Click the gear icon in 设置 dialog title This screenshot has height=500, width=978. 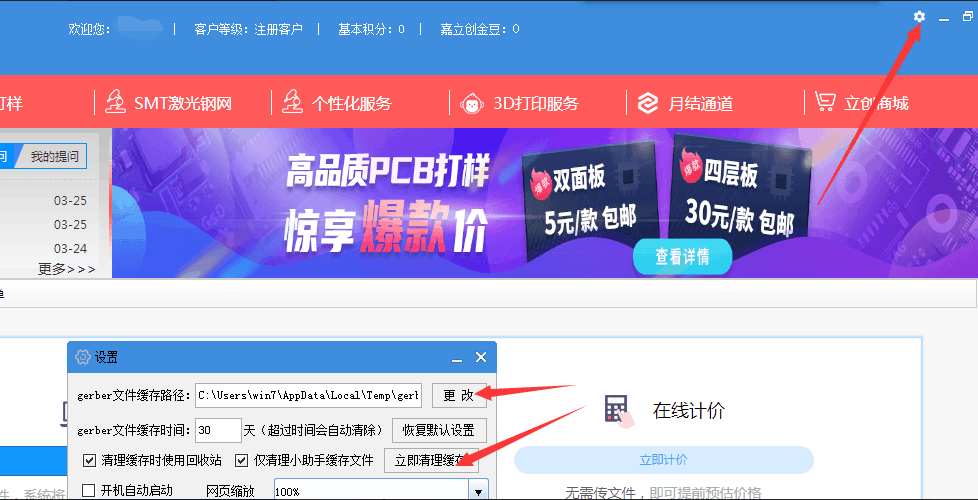tap(83, 357)
